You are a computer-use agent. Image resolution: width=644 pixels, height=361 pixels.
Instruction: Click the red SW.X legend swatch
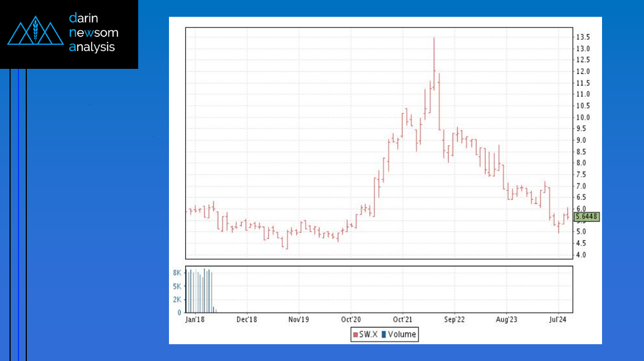[355, 335]
